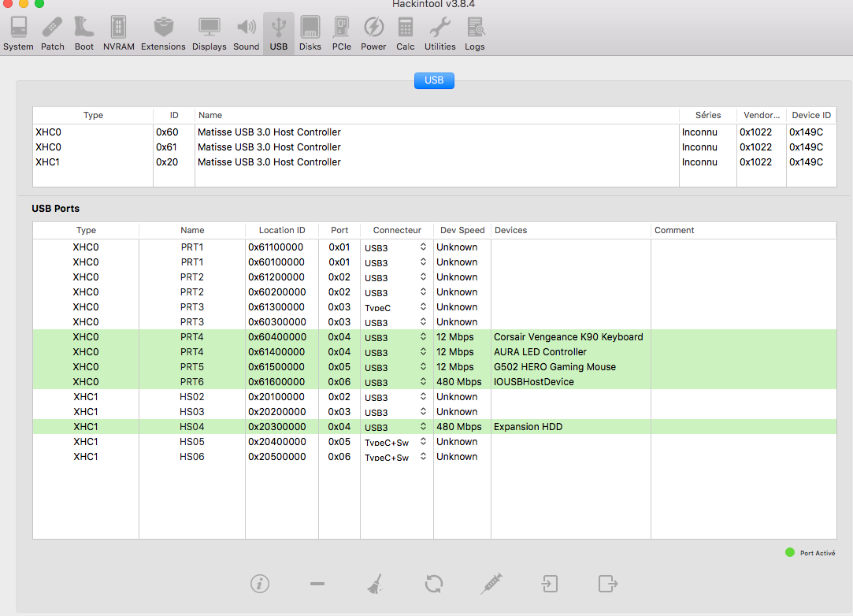This screenshot has width=853, height=616.
Task: Click the Refresh arrows icon
Action: tap(433, 584)
